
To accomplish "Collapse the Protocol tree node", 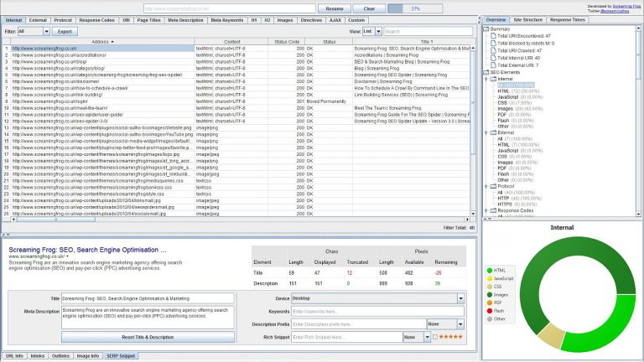I will 486,186.
